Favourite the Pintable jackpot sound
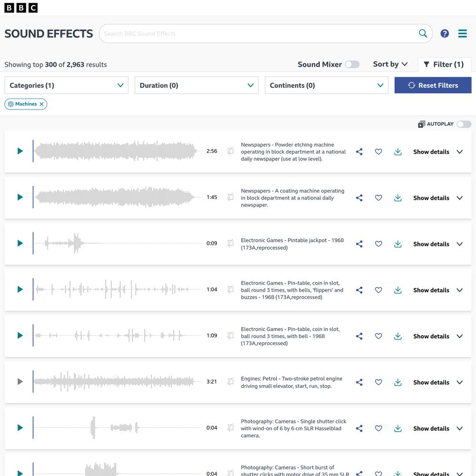This screenshot has width=476, height=476. [378, 244]
